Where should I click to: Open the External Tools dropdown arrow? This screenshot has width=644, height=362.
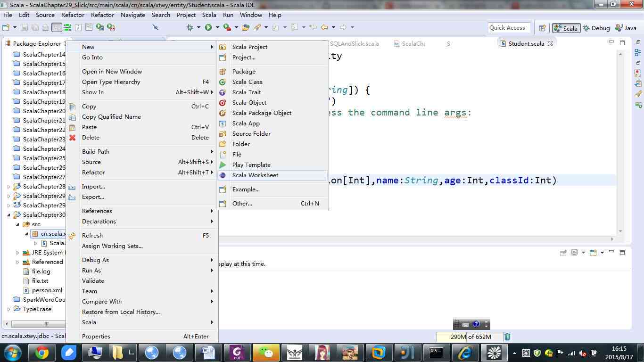click(x=236, y=28)
